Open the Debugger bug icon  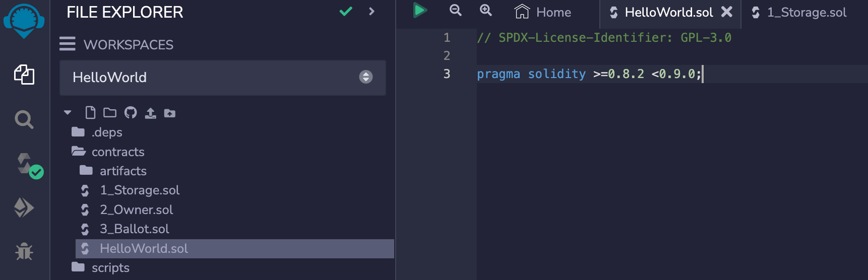(x=24, y=251)
